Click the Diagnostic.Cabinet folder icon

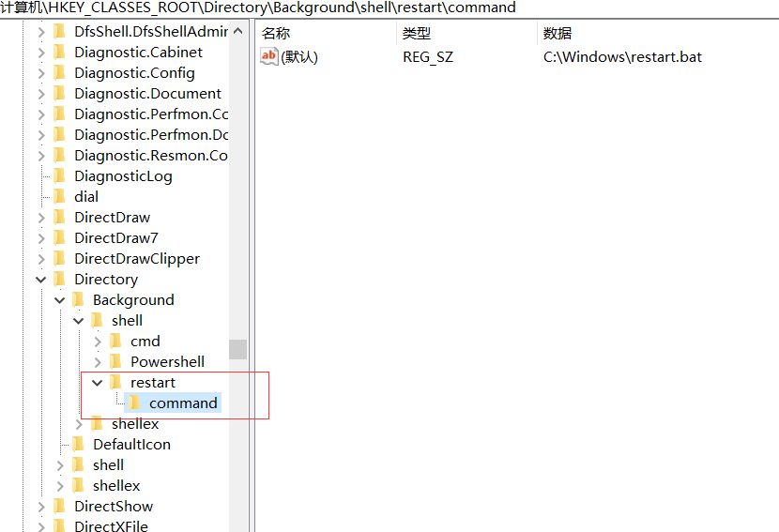click(x=59, y=53)
